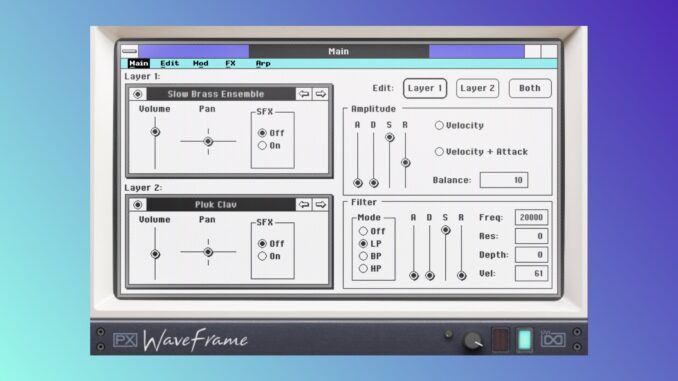Set filter mode to HP

(x=371, y=269)
